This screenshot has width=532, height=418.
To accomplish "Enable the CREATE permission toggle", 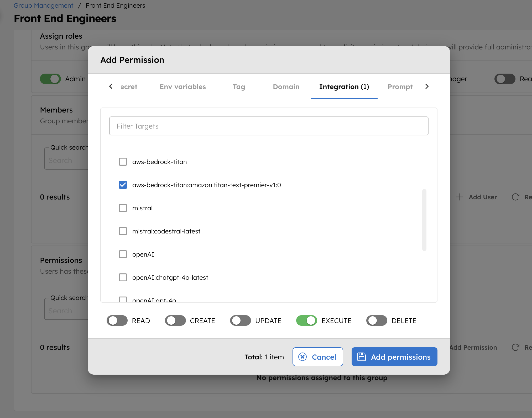I will [175, 320].
